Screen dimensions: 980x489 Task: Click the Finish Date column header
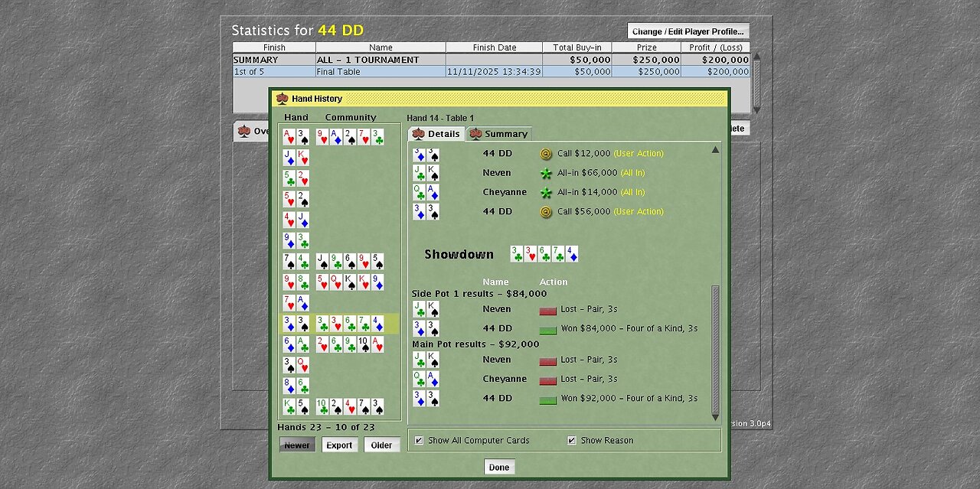click(494, 47)
